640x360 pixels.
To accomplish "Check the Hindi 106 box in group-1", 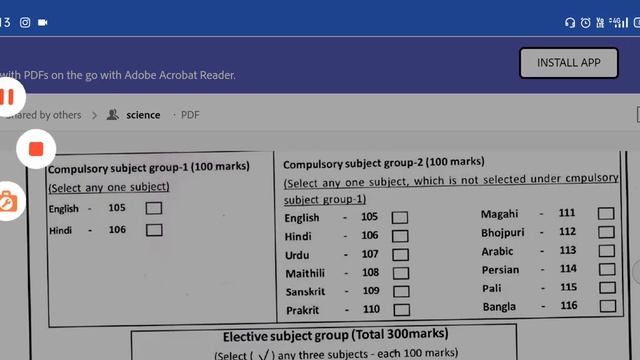I will click(x=154, y=230).
